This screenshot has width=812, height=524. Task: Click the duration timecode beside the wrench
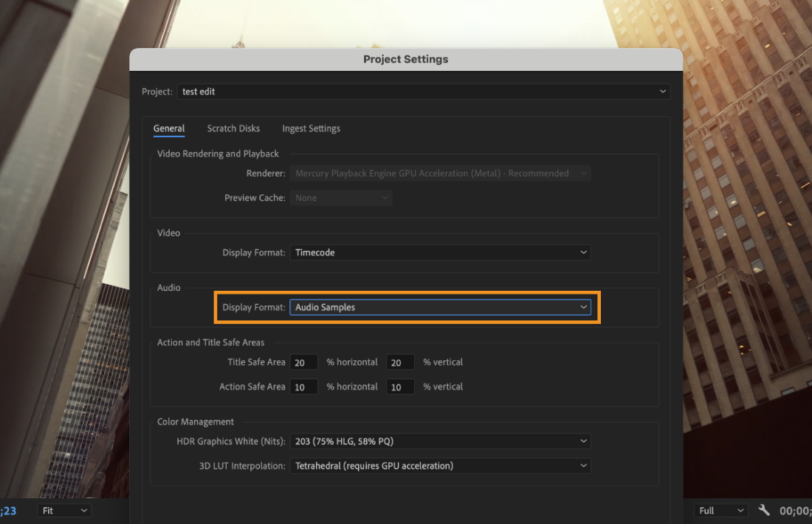(x=796, y=510)
